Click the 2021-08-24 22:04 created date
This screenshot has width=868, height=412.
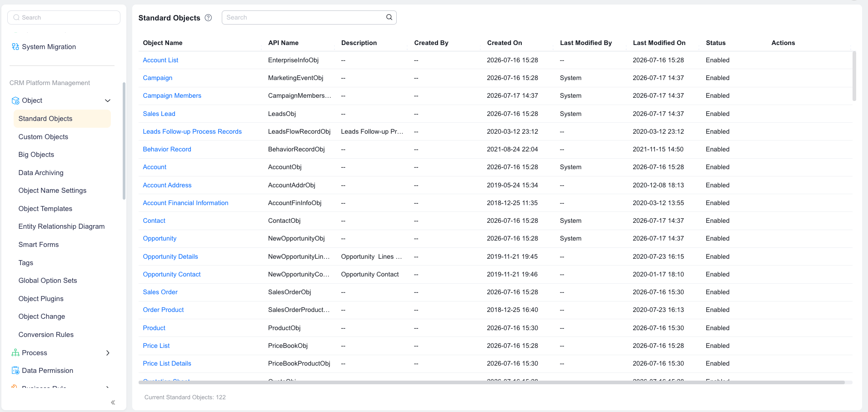[512, 149]
